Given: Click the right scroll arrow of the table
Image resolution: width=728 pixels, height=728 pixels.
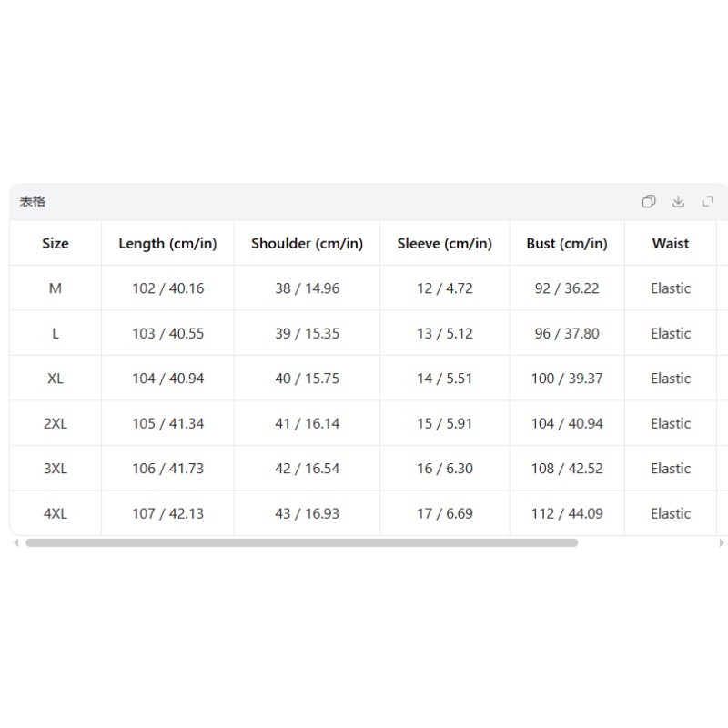Looking at the screenshot, I should (722, 542).
